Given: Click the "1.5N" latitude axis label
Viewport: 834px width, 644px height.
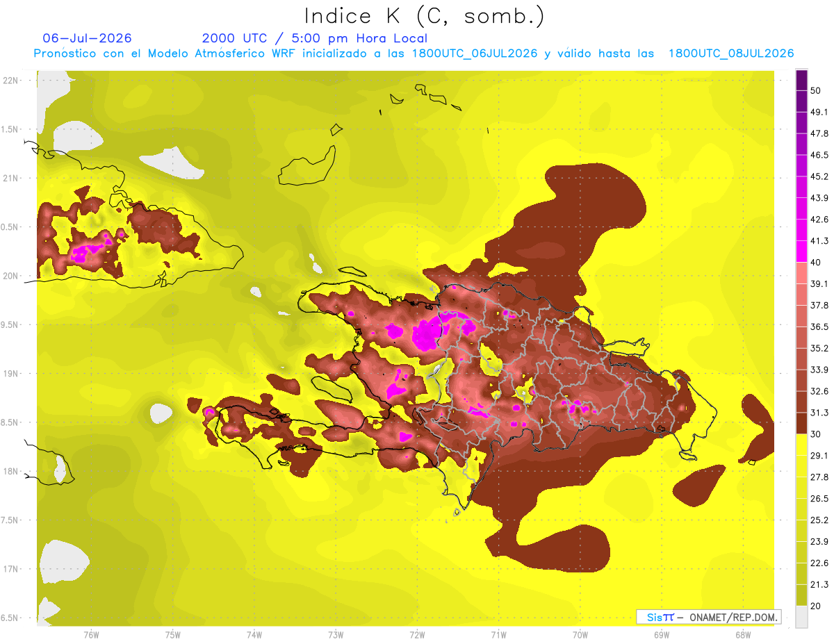Looking at the screenshot, I should click(10, 129).
